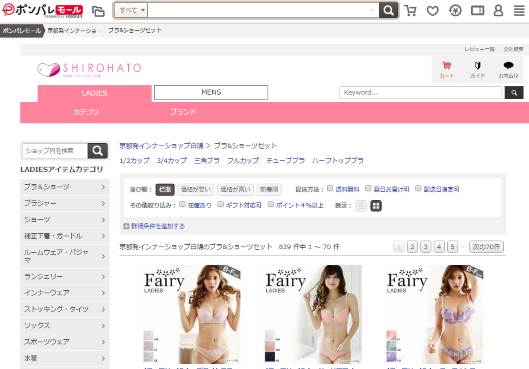
Task: Open favorites via the heart icon
Action: pos(433,11)
